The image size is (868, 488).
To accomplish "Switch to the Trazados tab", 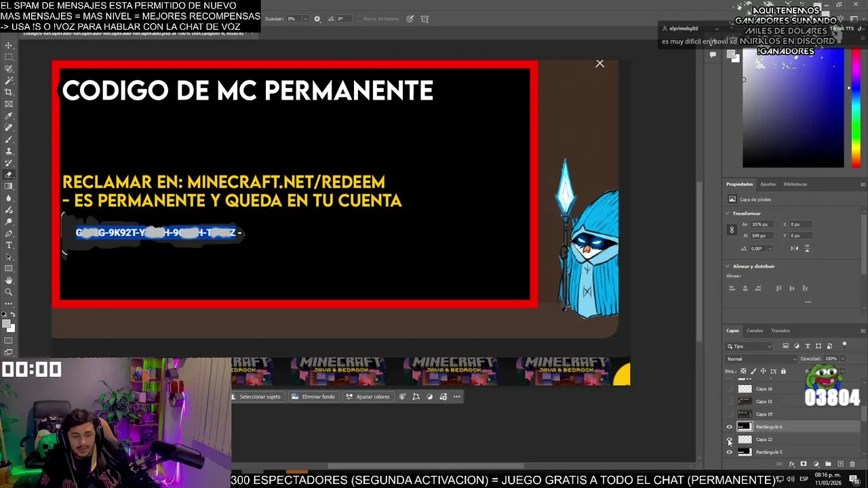I will (781, 331).
